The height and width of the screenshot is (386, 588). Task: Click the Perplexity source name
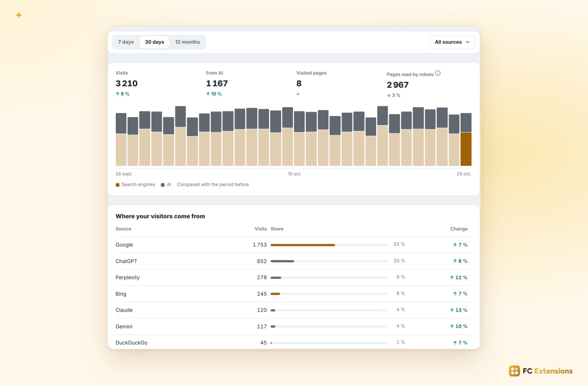tap(128, 278)
